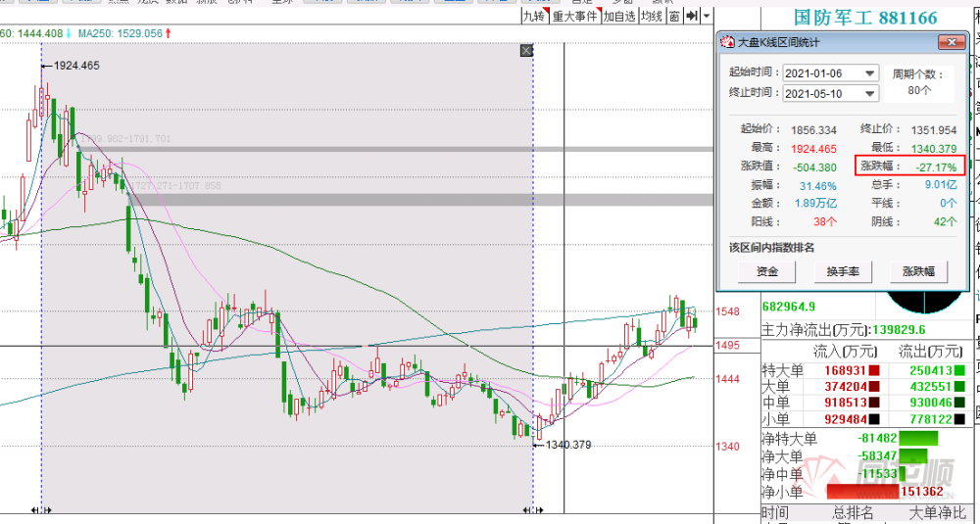This screenshot has width=980, height=524.
Task: Click the 总手 value 9.01亿
Action: point(941,185)
